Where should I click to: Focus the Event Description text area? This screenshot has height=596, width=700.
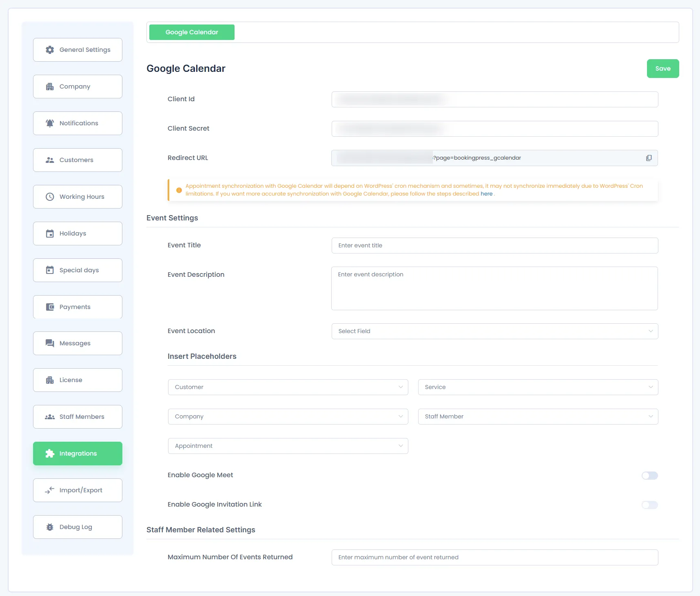coord(494,288)
